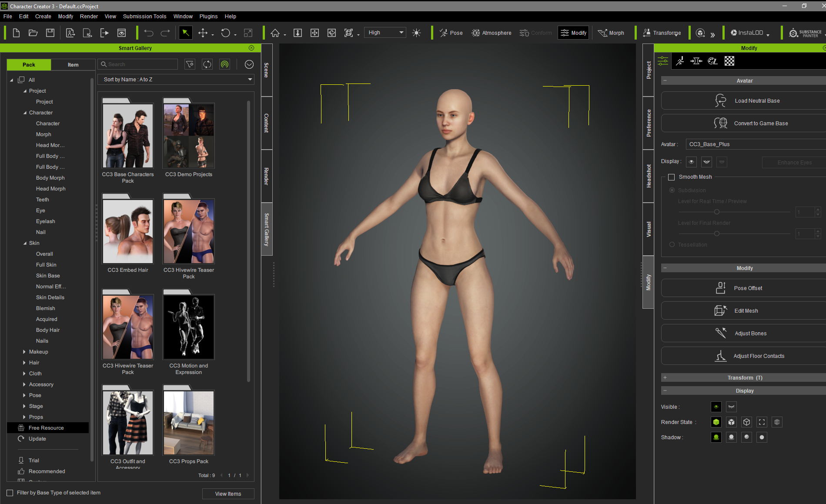
Task: Click the Transformer tool button
Action: click(x=662, y=33)
